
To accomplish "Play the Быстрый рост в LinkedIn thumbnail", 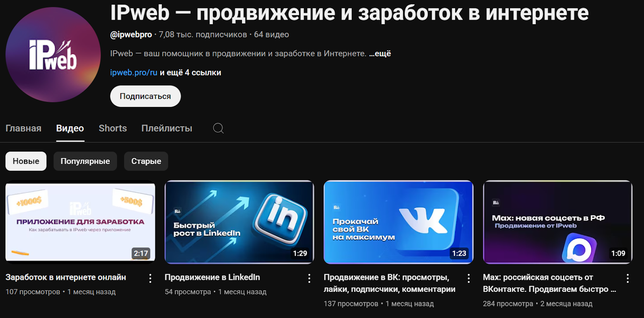I will tap(239, 222).
